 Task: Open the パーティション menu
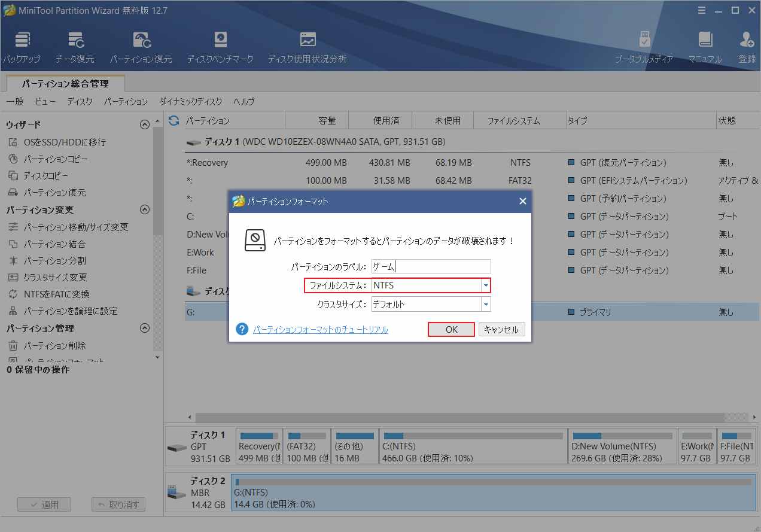pos(126,102)
